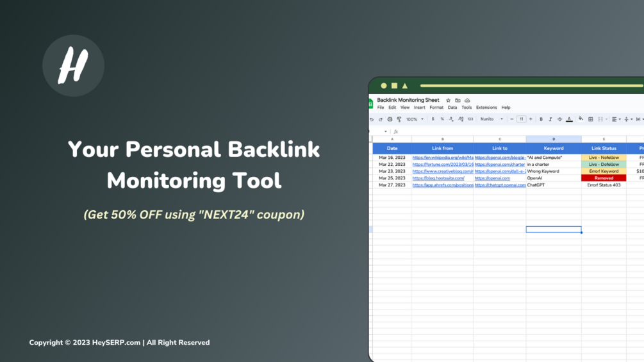This screenshot has height=362, width=644.
Task: Open the Insert menu
Action: (x=419, y=108)
